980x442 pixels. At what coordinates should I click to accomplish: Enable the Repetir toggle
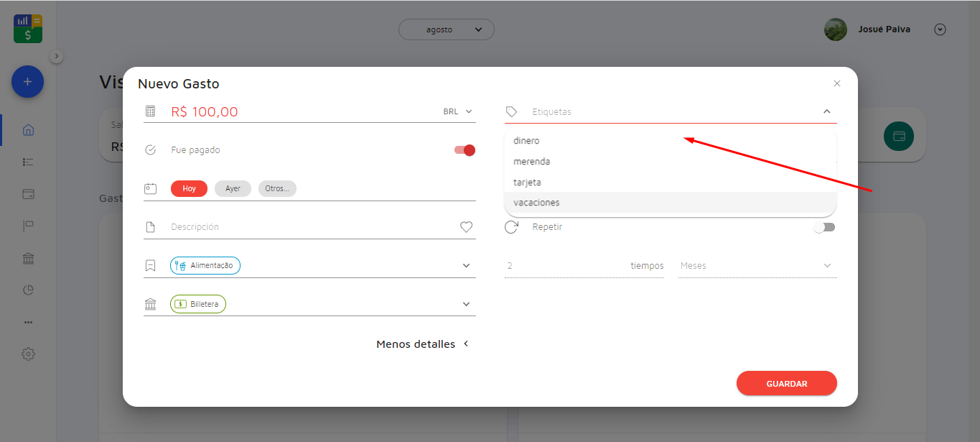point(824,227)
